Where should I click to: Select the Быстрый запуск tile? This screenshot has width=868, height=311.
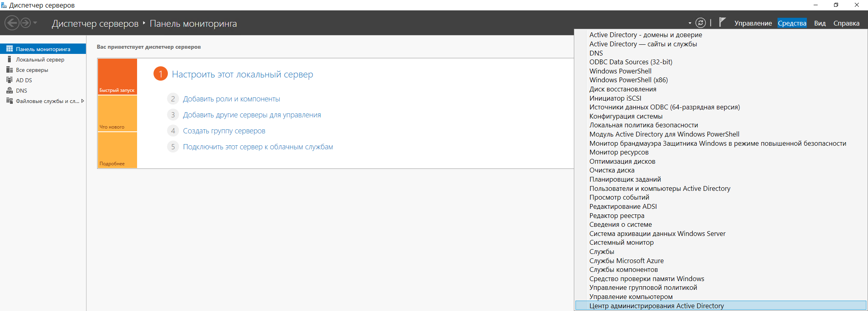tap(117, 77)
